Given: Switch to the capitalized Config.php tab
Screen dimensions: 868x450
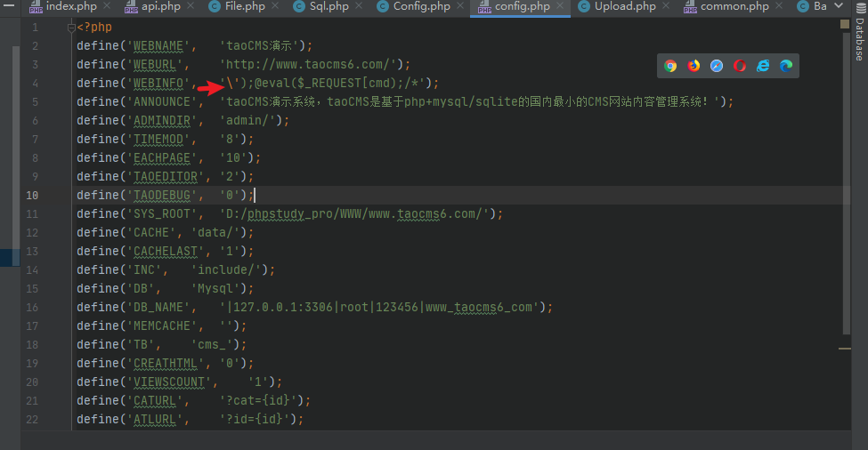Looking at the screenshot, I should 421,6.
